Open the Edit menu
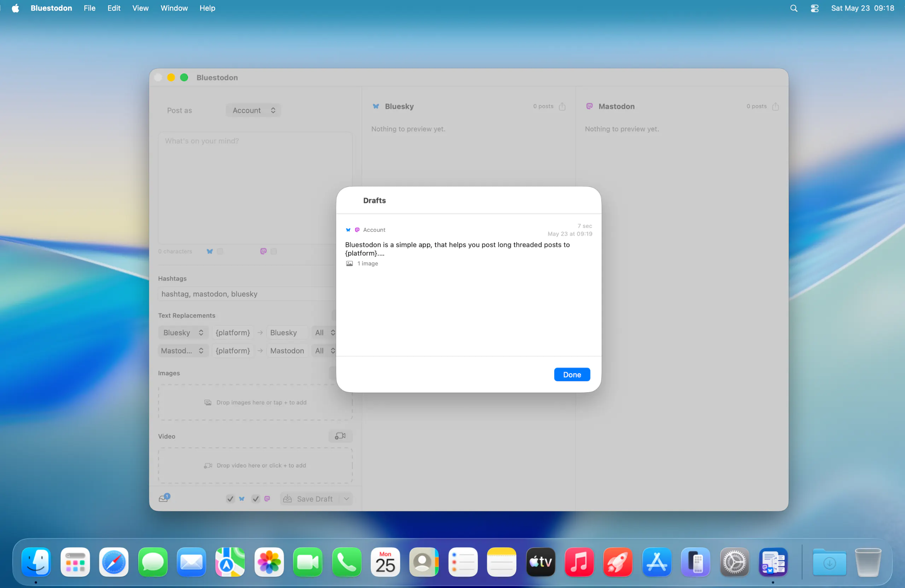 [114, 8]
